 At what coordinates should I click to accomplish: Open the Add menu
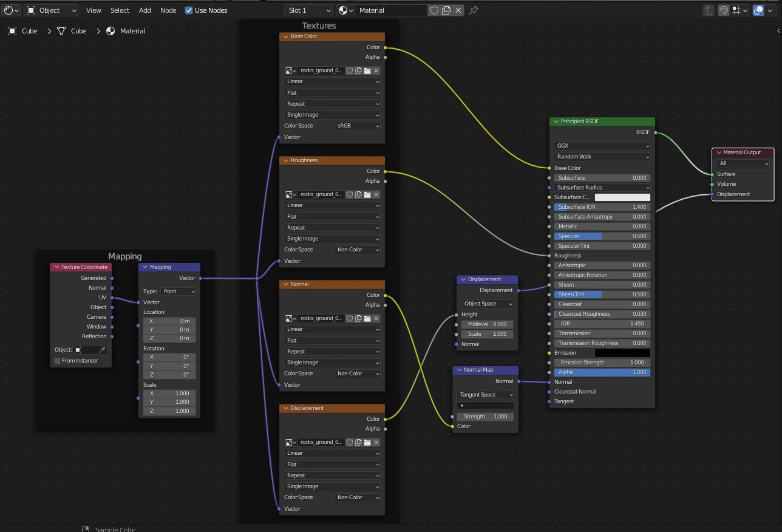pyautogui.click(x=144, y=10)
